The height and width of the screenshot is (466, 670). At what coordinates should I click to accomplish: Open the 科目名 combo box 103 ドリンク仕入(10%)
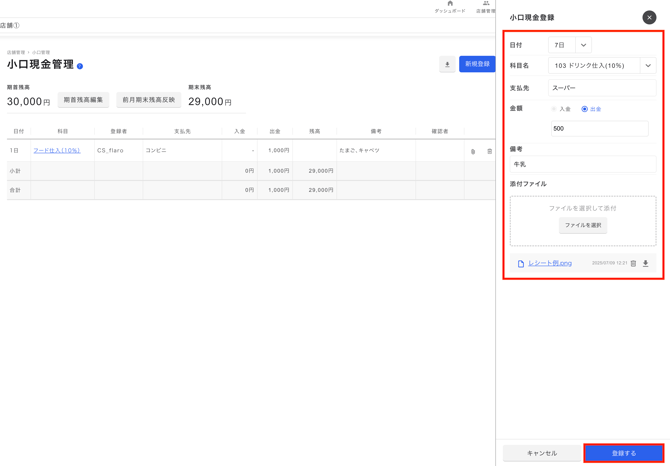[x=602, y=66]
